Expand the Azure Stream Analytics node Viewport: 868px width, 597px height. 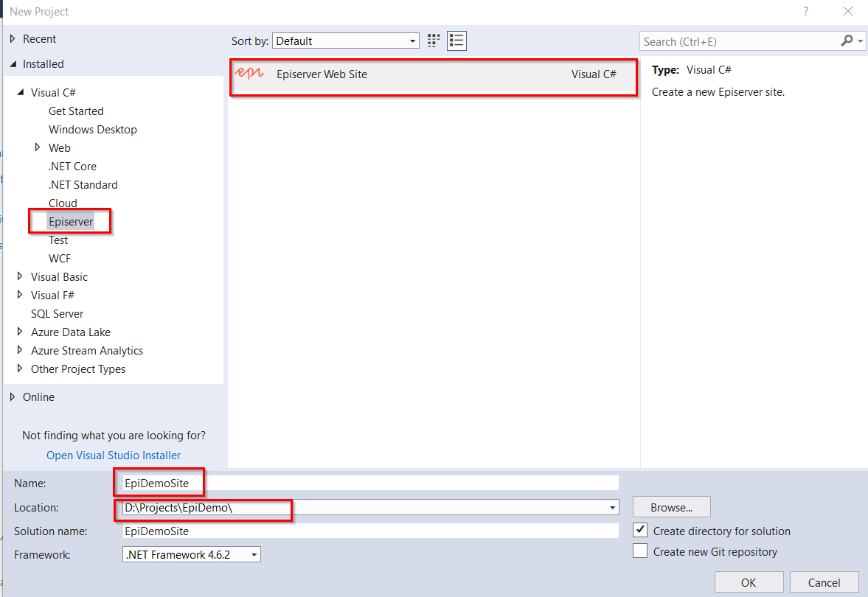click(20, 349)
